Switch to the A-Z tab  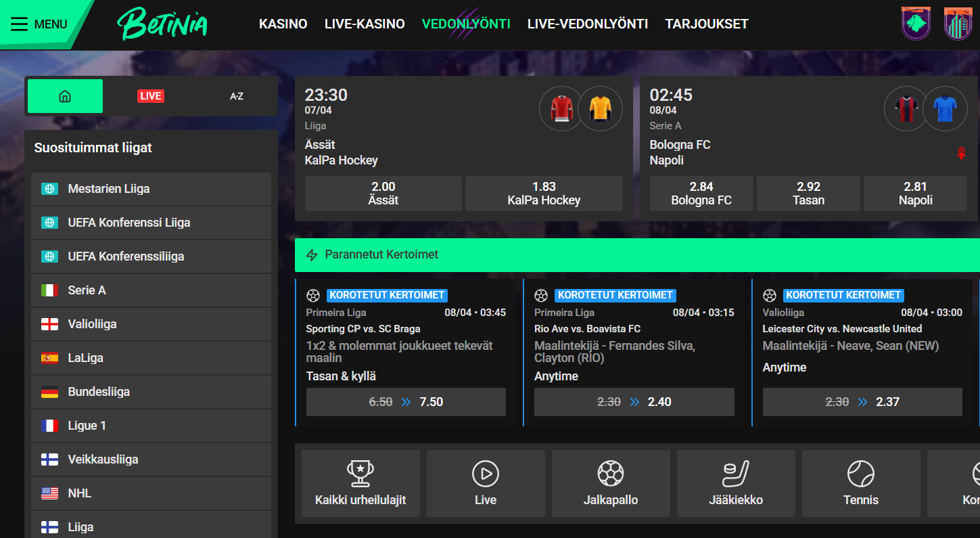click(237, 96)
